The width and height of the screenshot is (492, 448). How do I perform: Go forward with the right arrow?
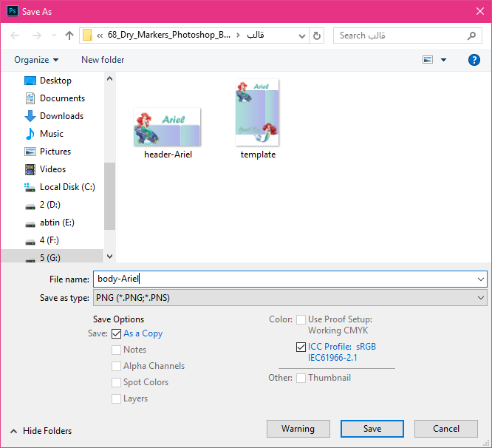[x=37, y=35]
